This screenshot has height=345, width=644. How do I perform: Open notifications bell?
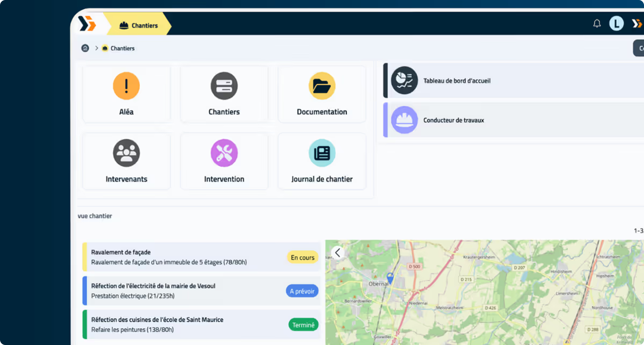597,23
